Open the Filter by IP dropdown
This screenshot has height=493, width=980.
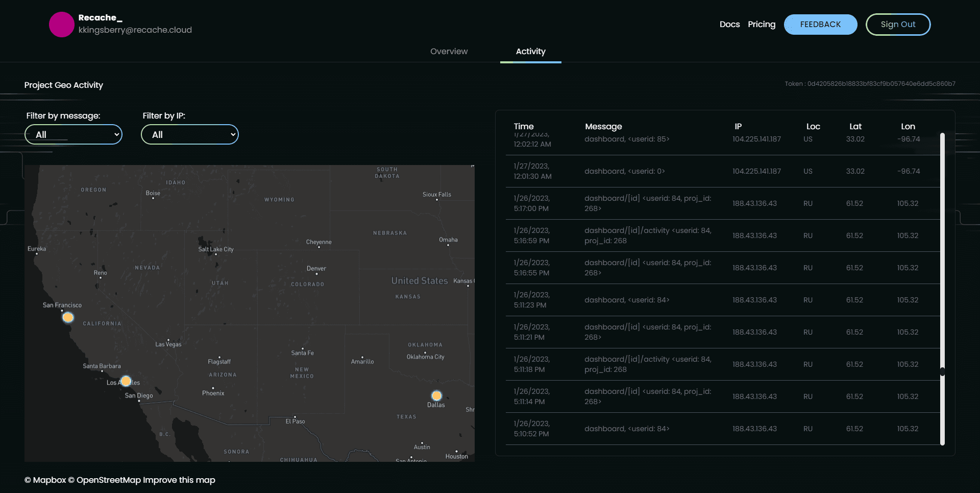click(190, 134)
